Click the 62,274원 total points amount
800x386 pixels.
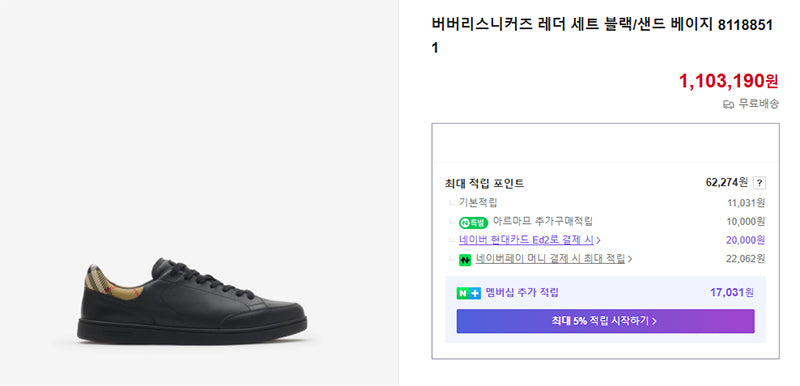click(x=727, y=183)
